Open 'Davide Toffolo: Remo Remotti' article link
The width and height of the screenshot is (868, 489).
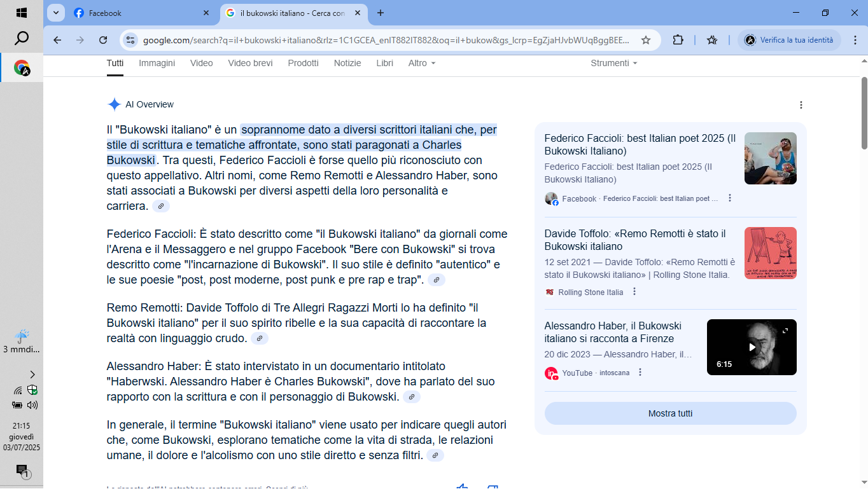click(635, 240)
